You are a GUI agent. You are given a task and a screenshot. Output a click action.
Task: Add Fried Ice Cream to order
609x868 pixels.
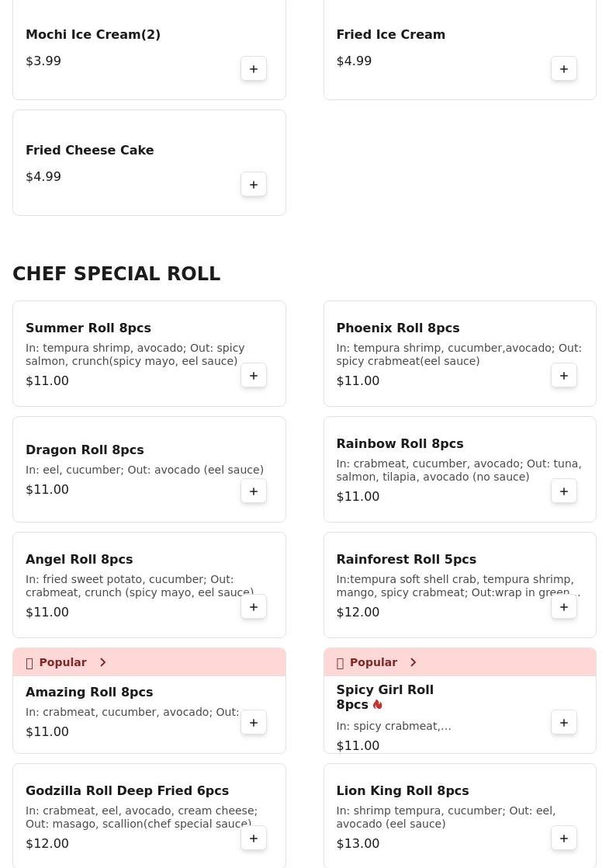[564, 69]
